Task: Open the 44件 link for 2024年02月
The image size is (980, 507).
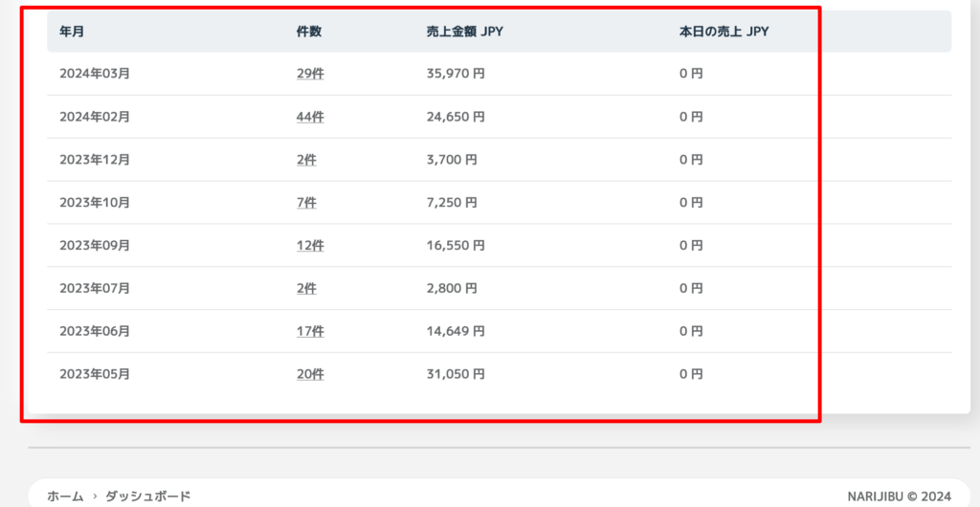Action: click(x=310, y=117)
